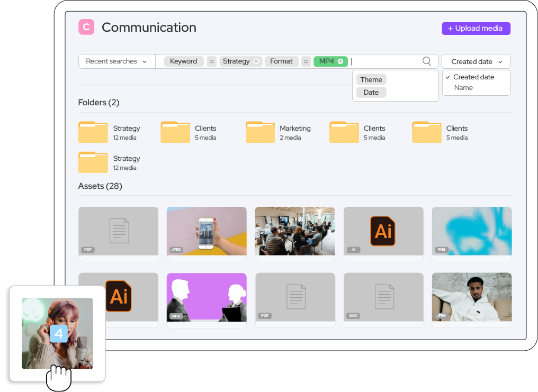The image size is (538, 392).
Task: Click the Folders (2) heading
Action: pos(99,103)
